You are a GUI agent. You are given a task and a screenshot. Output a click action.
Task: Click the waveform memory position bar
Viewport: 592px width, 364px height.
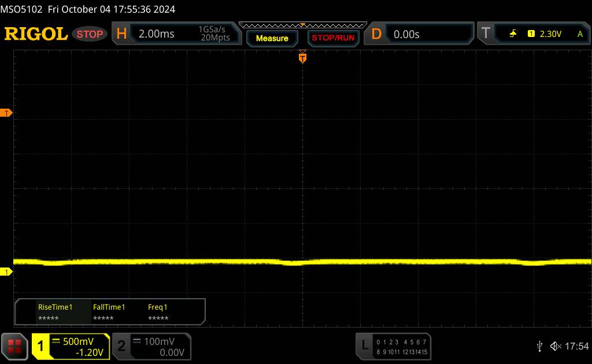pyautogui.click(x=302, y=25)
